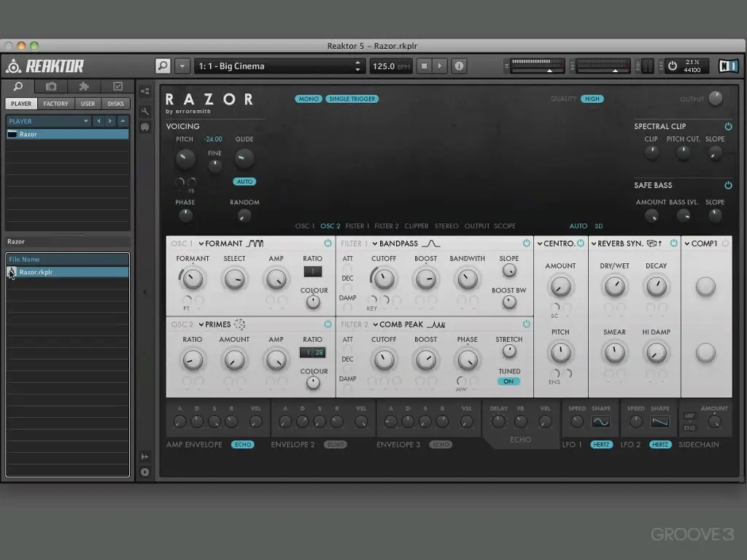Toggle Filter 2 Comb Peak power button
The image size is (747, 560).
tap(527, 324)
